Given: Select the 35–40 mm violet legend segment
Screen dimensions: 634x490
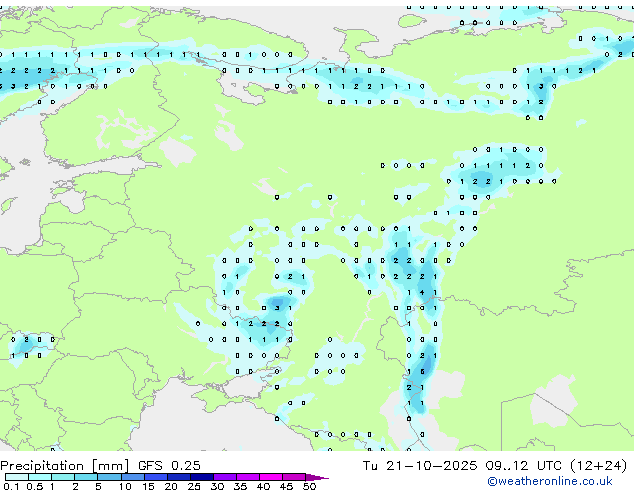Looking at the screenshot, I should [248, 477].
